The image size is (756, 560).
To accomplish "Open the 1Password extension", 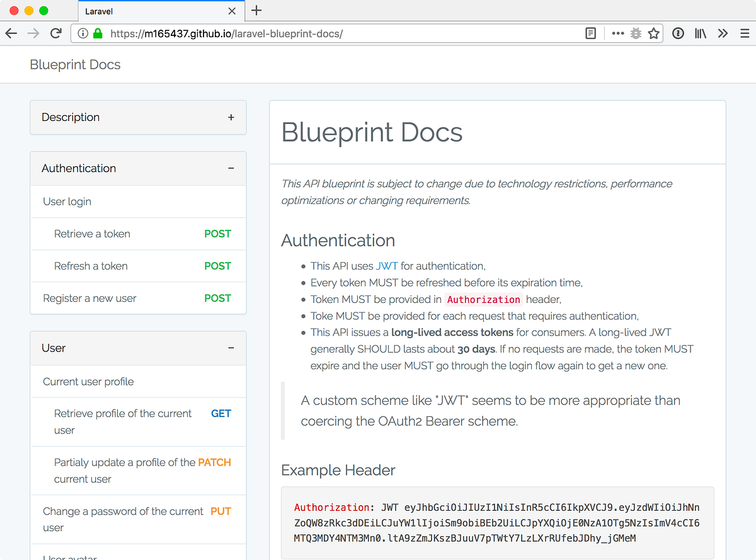I will coord(678,33).
